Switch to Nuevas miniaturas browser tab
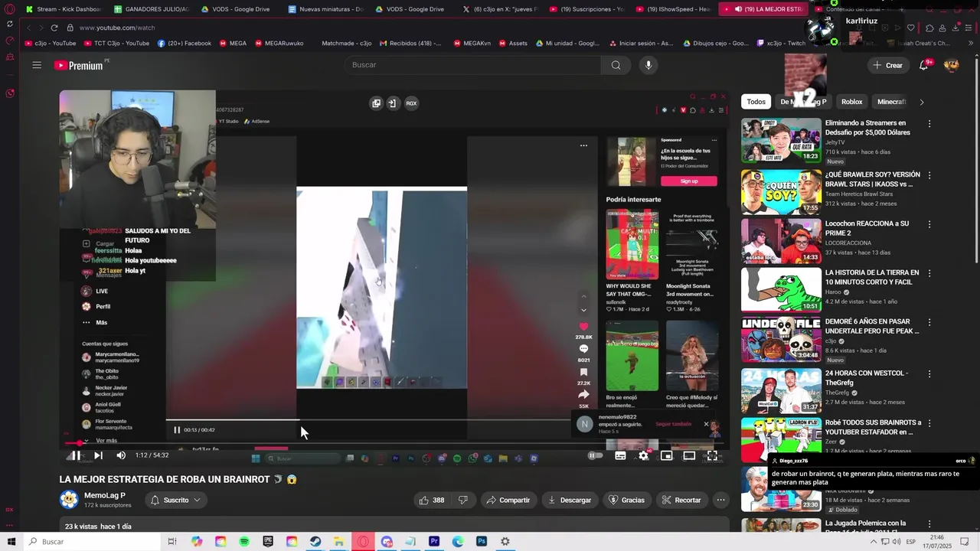Image resolution: width=980 pixels, height=551 pixels. (x=326, y=9)
